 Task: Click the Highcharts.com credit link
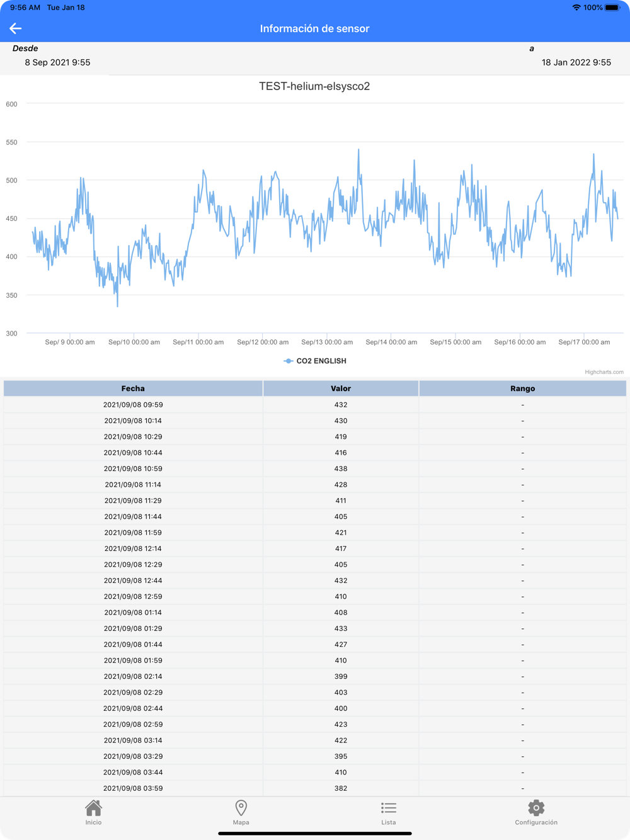click(604, 372)
